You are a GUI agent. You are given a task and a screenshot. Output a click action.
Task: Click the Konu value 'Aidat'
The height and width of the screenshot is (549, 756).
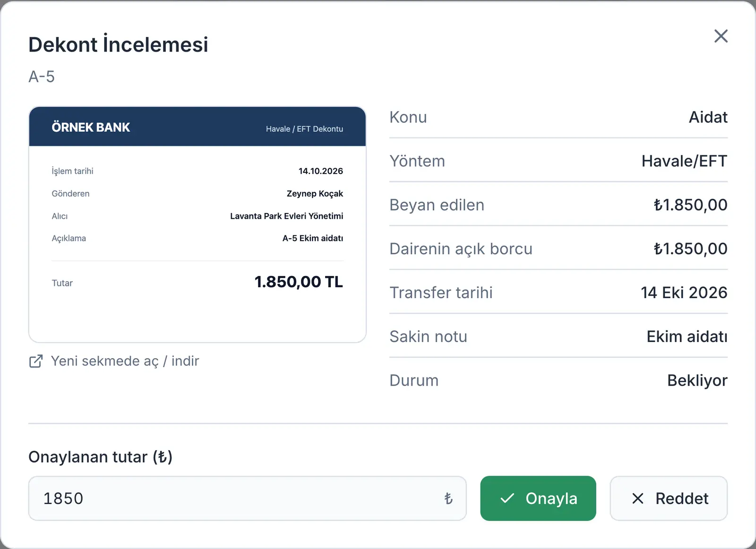(708, 117)
